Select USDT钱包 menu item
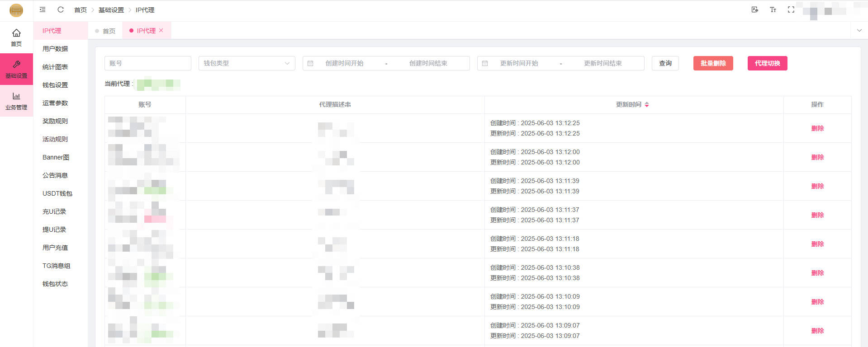The width and height of the screenshot is (868, 347). point(57,193)
